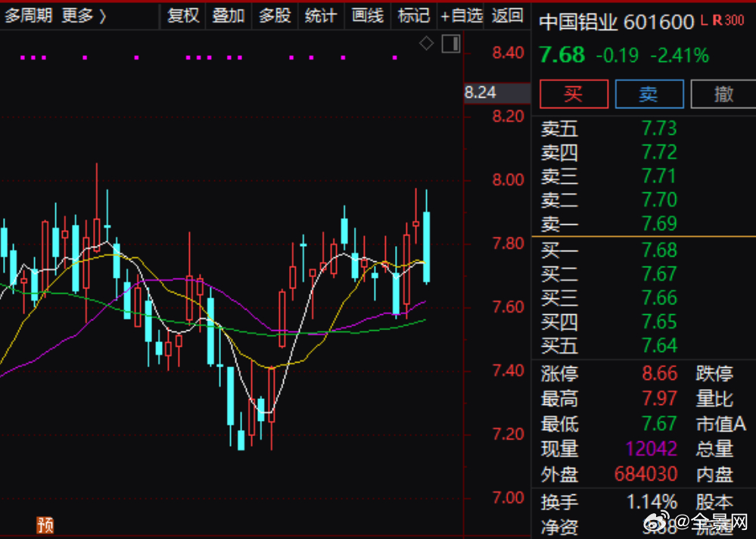Select the 卖四 price 7.72
Image resolution: width=756 pixels, height=539 pixels.
pos(659,153)
